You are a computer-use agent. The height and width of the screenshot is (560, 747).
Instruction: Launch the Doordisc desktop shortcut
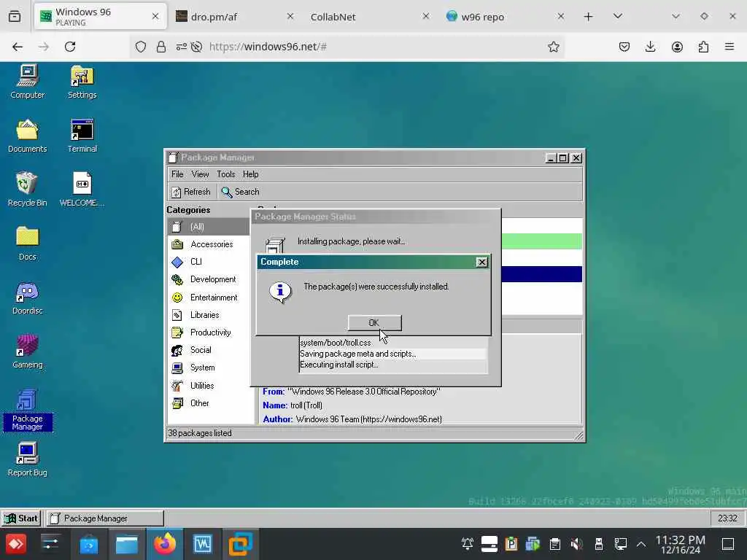(x=27, y=297)
